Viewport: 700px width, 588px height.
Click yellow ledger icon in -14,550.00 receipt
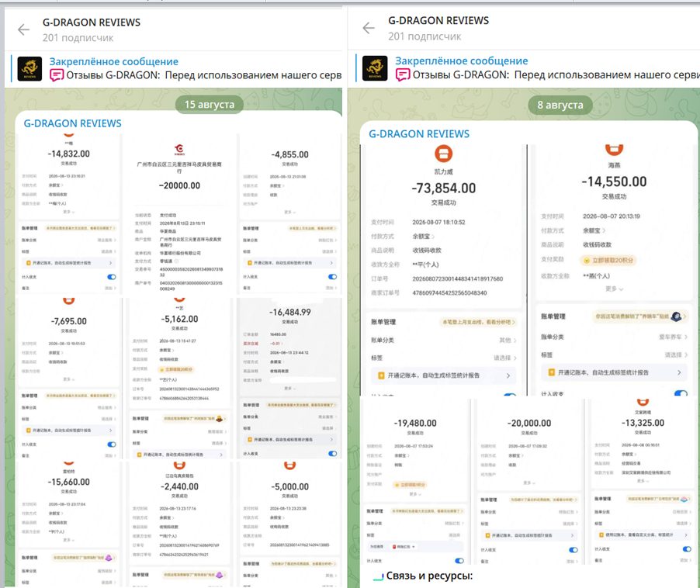(x=551, y=372)
